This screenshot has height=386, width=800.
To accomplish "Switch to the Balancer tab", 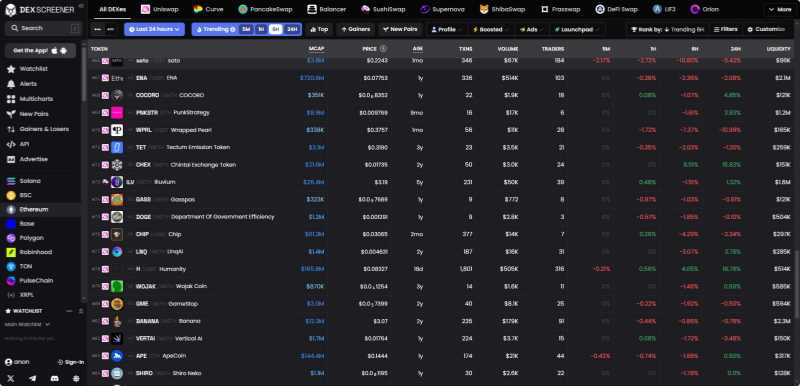I will pyautogui.click(x=327, y=9).
